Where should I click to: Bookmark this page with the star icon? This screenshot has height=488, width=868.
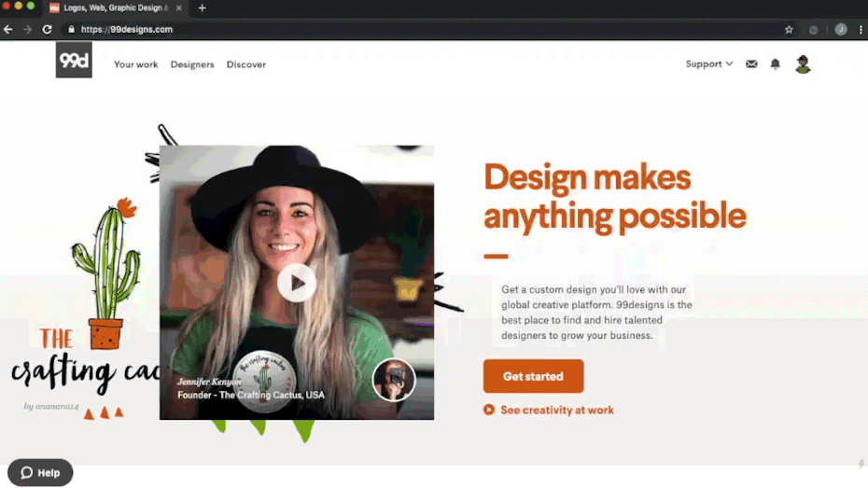[x=789, y=29]
